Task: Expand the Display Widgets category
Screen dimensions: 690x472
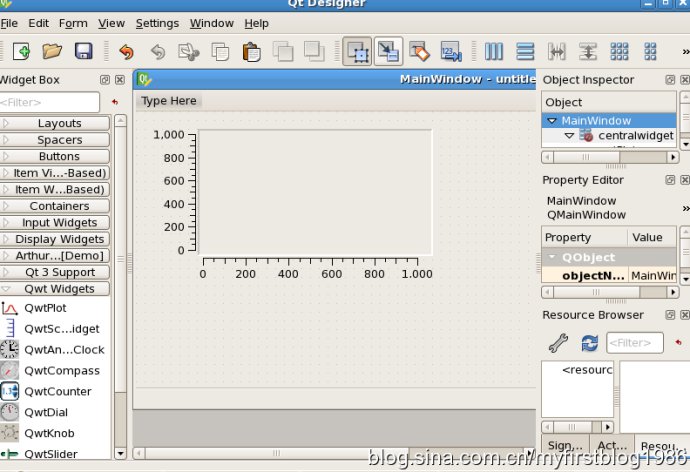Action: tap(55, 239)
